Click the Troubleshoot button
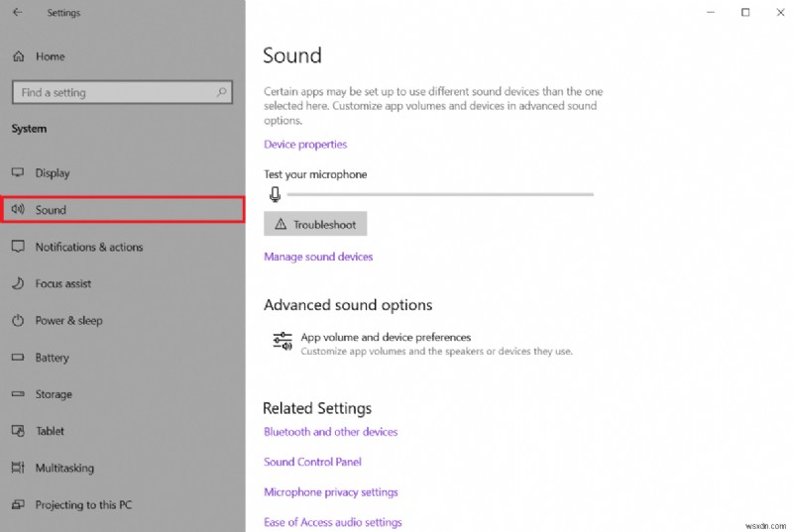The width and height of the screenshot is (793, 532). tap(315, 224)
